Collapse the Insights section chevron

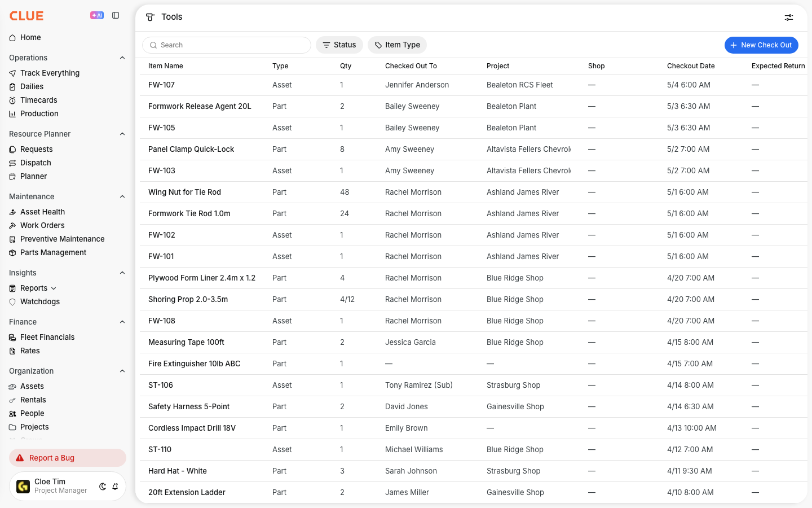pos(122,273)
